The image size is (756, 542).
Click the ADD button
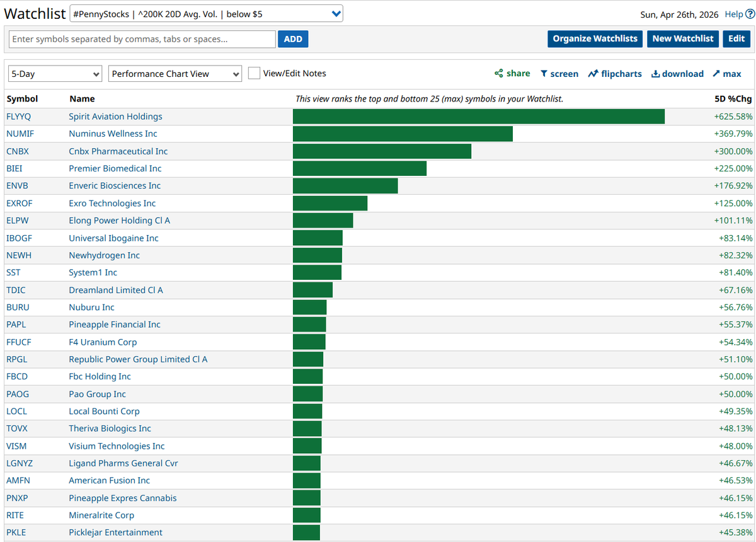pos(293,39)
